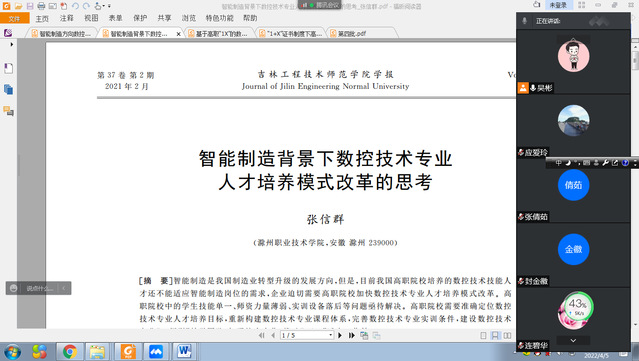Expand participant list with bottom chevron
This screenshot has width=639, height=361.
pyautogui.click(x=573, y=341)
